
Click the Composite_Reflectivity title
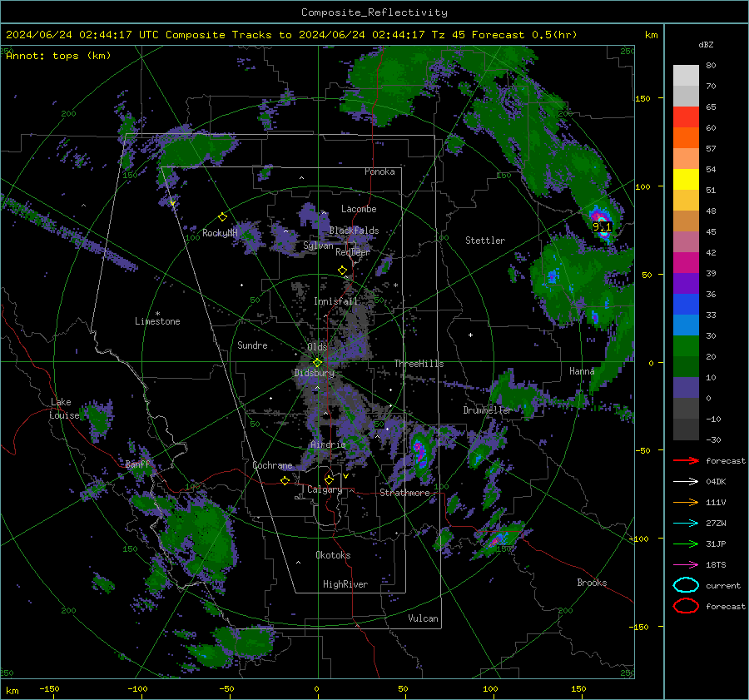pyautogui.click(x=374, y=12)
